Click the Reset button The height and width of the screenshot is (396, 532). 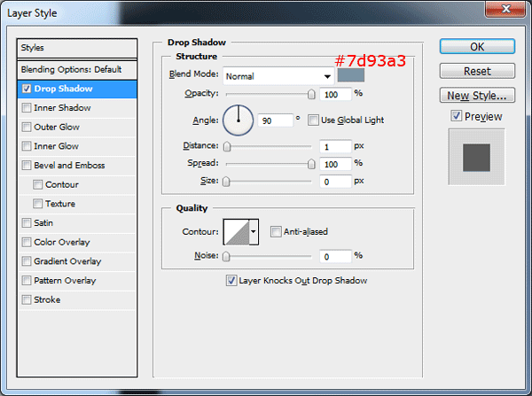pyautogui.click(x=477, y=71)
